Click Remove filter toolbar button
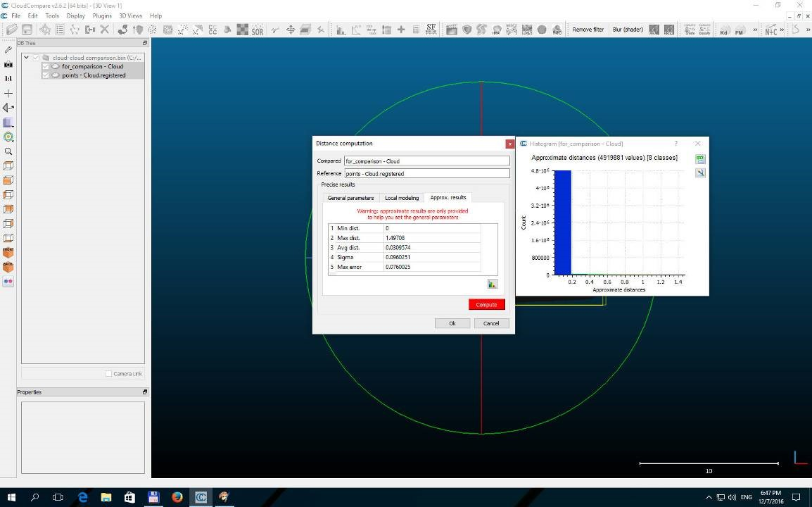812x507 pixels. pyautogui.click(x=588, y=30)
